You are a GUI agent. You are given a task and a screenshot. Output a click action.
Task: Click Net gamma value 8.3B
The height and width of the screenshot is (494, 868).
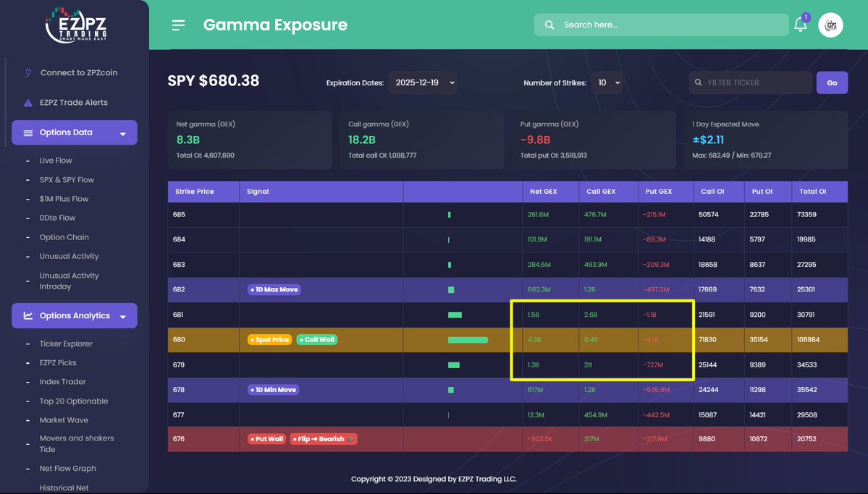187,140
